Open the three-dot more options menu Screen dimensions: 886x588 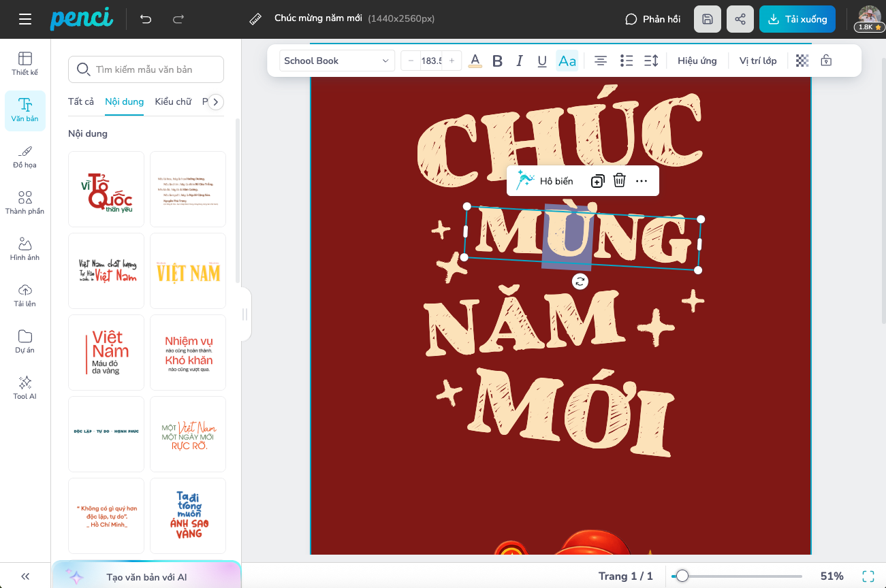pyautogui.click(x=642, y=181)
